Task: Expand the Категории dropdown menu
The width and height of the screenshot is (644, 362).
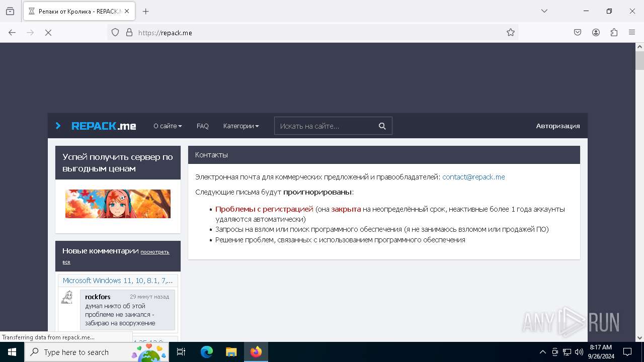Action: 241,126
